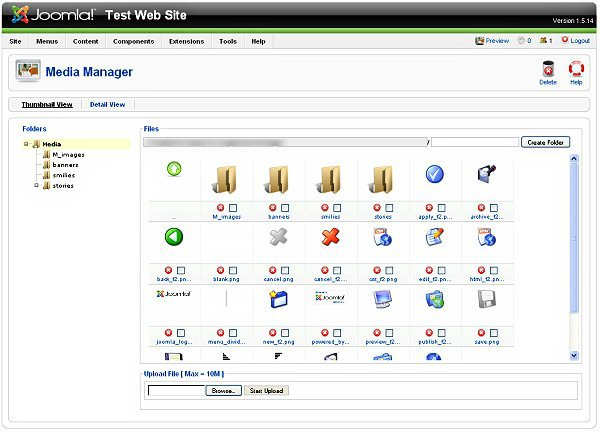Click the css_f2.png thumbnail
Viewport: 600px width, 432px height.
(383, 237)
